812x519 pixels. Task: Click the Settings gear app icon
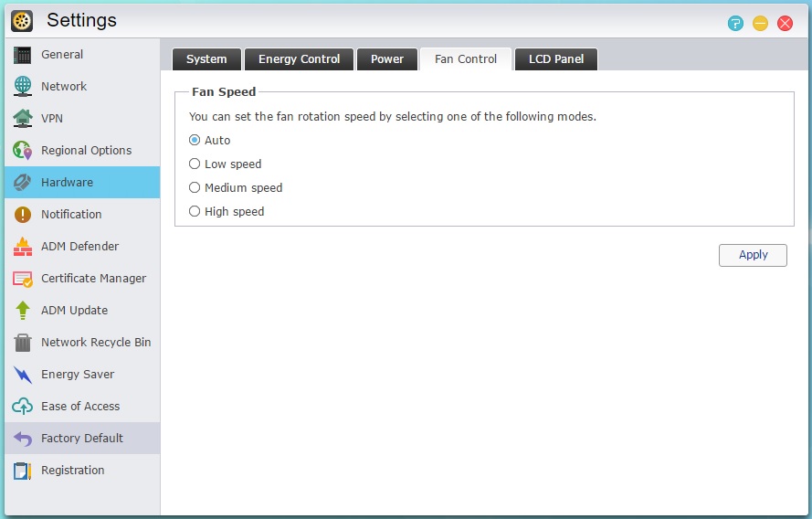(22, 21)
